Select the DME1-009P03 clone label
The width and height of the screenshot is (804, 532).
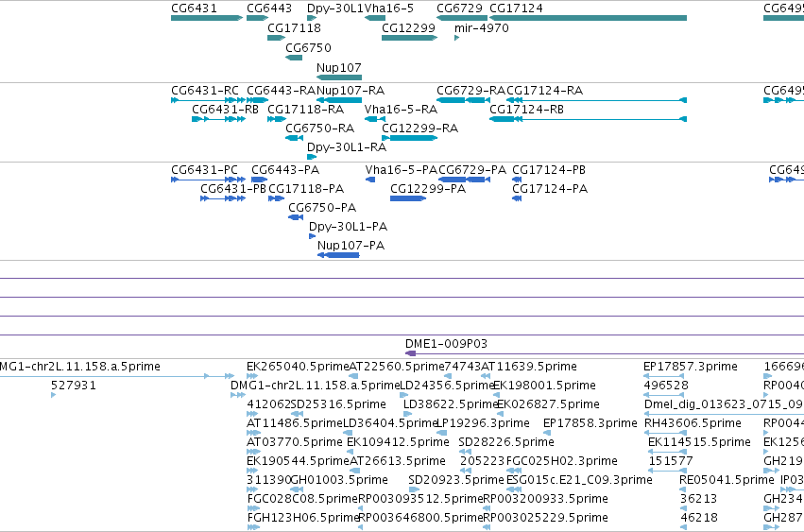click(x=446, y=344)
